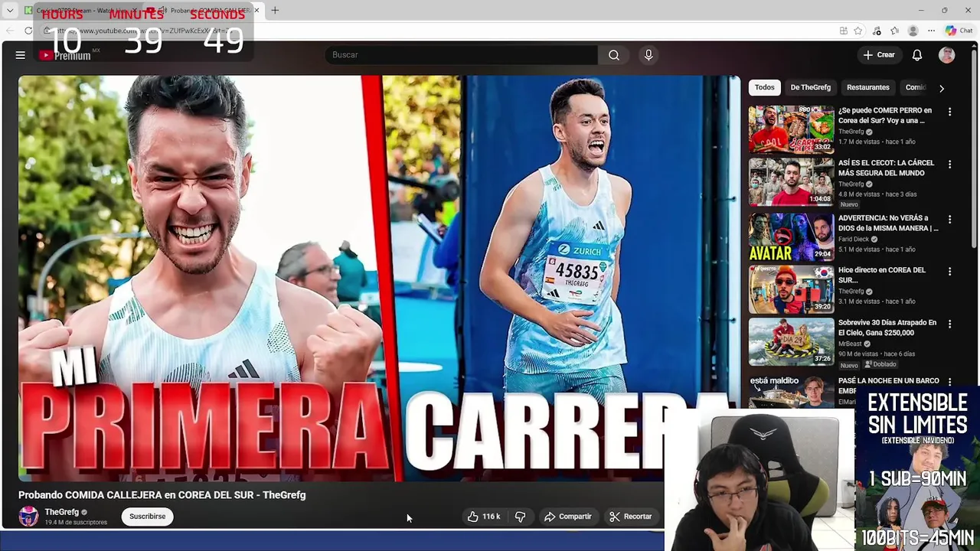Open Farid Dieck channel name

tap(854, 239)
